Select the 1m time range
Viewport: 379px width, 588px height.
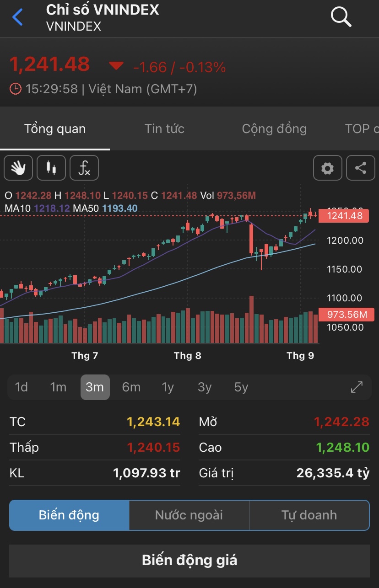click(58, 387)
